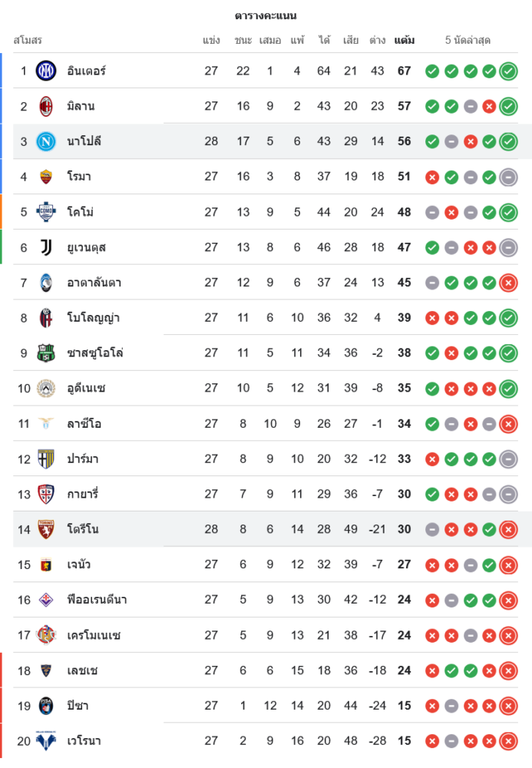Click the Roma club crest icon
Image resolution: width=532 pixels, height=768 pixels.
click(x=46, y=177)
